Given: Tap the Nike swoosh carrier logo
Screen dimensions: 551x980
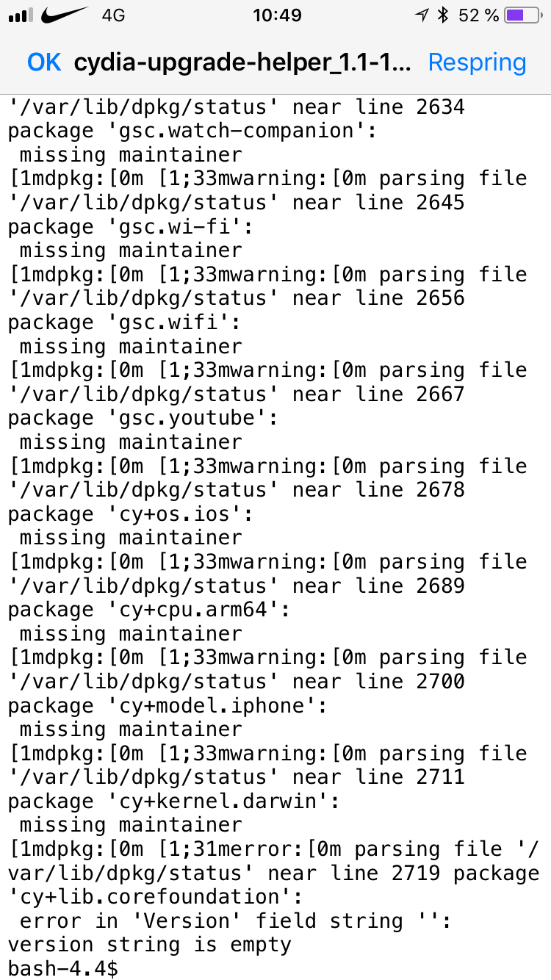Looking at the screenshot, I should (65, 15).
